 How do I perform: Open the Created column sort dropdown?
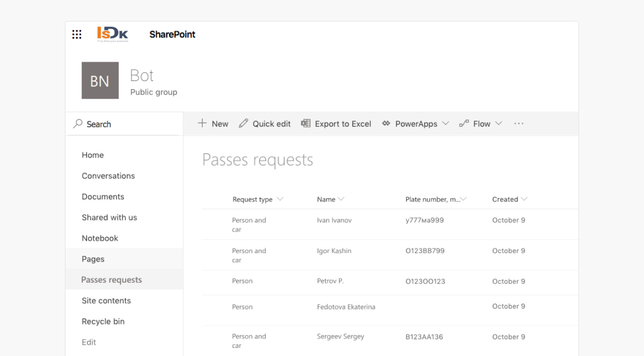point(524,199)
